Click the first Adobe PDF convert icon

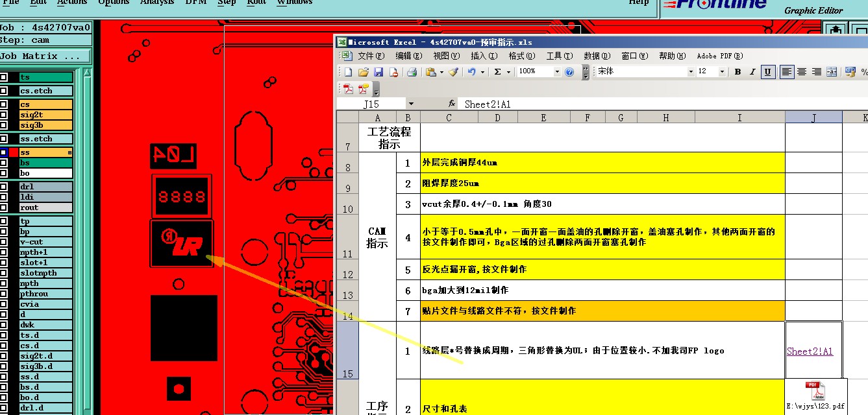pos(349,89)
